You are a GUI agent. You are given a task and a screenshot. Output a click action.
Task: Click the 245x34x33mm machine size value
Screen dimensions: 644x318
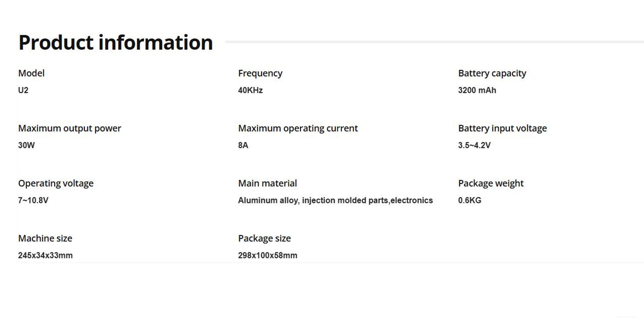point(45,255)
